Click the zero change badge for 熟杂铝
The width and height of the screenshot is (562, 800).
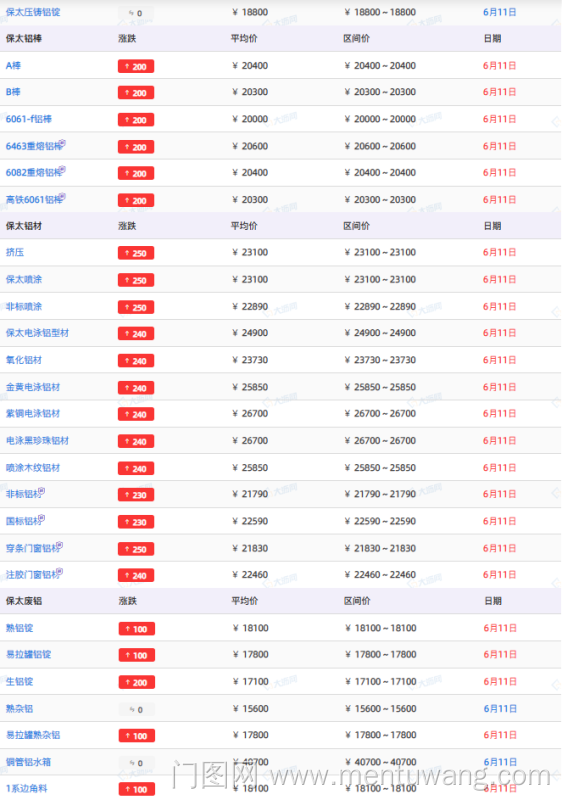coord(136,710)
